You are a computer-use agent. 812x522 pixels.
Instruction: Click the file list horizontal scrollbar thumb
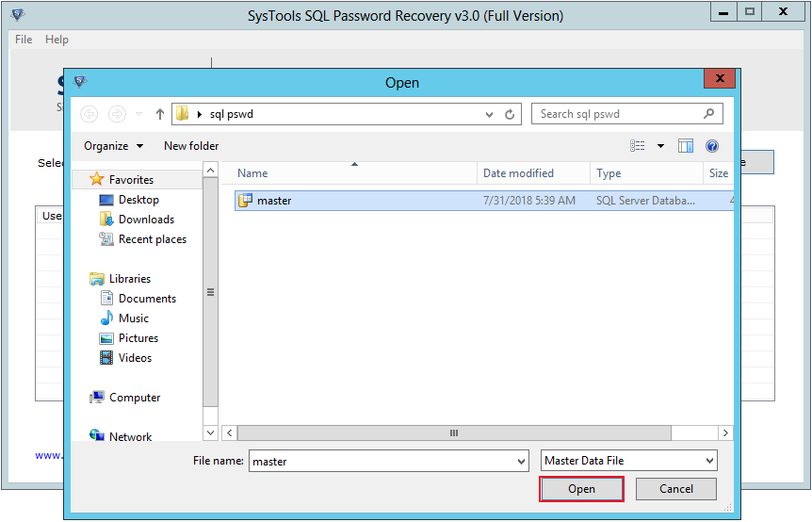point(454,432)
